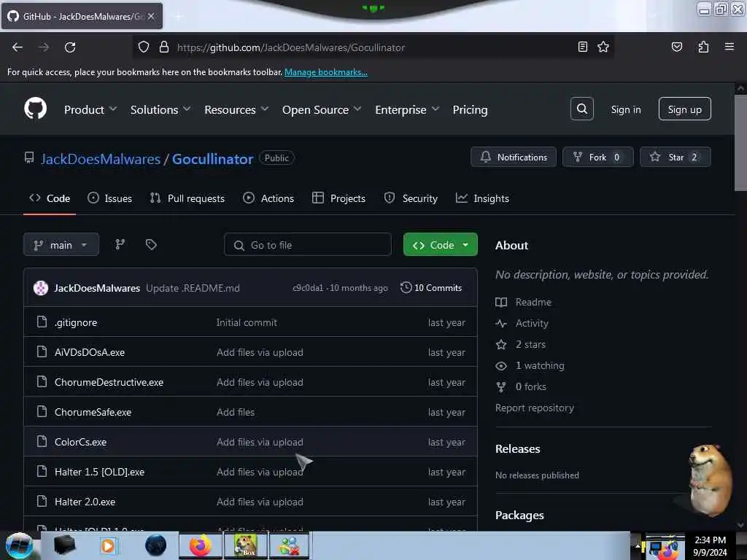Star the Gocullinator repository
Screen dimensions: 747x560
(675, 157)
